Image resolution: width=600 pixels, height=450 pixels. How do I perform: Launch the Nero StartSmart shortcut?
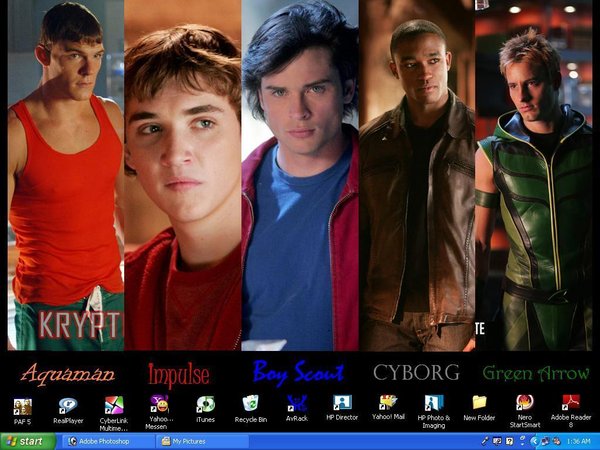(525, 403)
